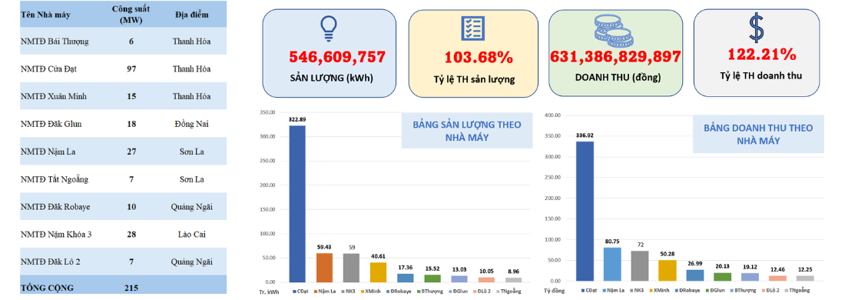Select the Nậm La legend swatch in production chart
The image size is (868, 300).
pyautogui.click(x=316, y=291)
